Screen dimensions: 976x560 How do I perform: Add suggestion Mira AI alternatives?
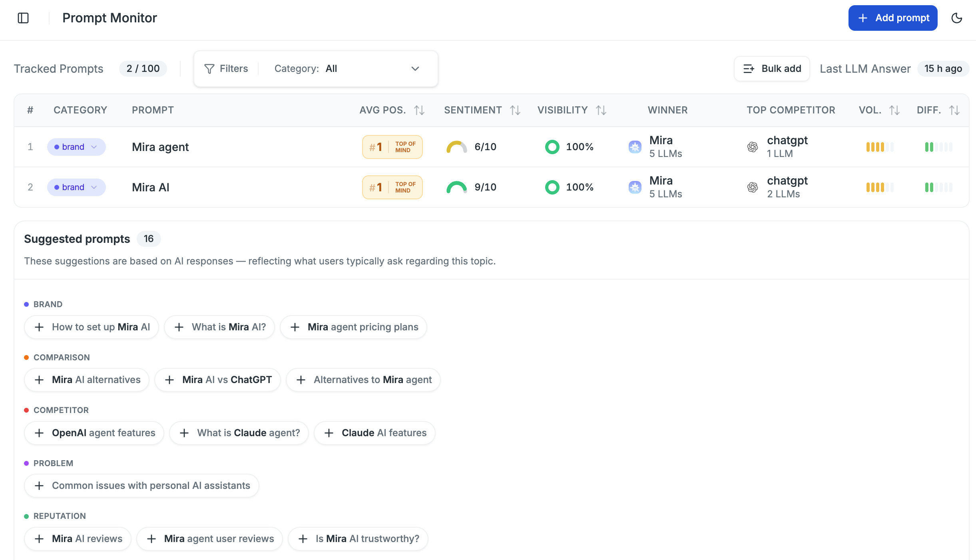click(87, 380)
